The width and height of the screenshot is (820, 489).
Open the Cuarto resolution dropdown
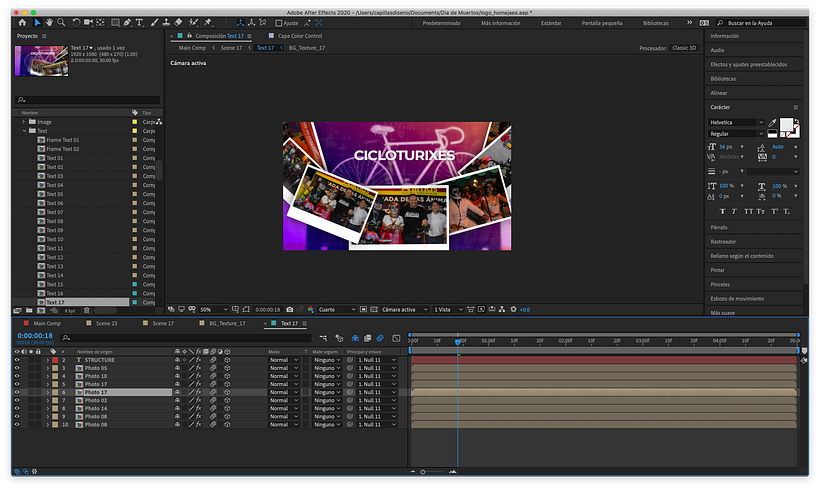pos(337,310)
